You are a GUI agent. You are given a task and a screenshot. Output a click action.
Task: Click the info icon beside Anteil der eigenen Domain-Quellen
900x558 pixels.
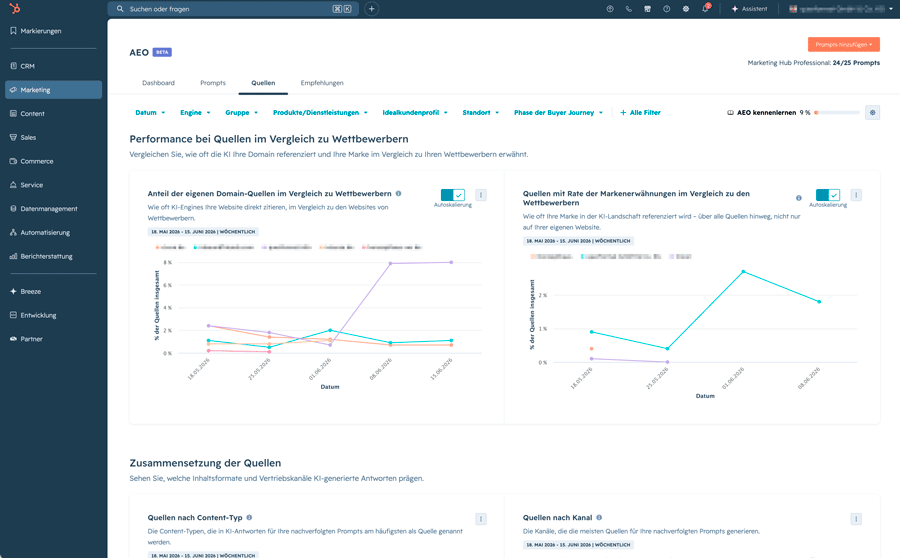pyautogui.click(x=398, y=193)
